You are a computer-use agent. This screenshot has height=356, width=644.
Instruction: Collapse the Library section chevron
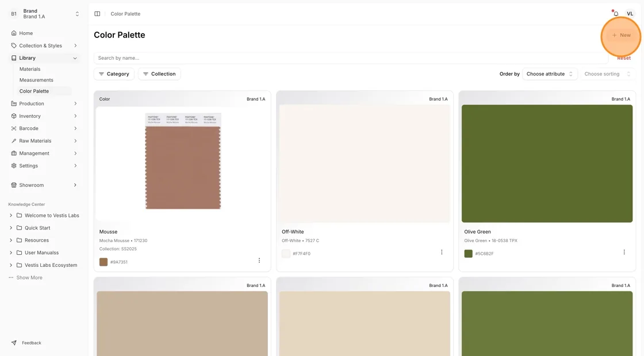point(75,58)
